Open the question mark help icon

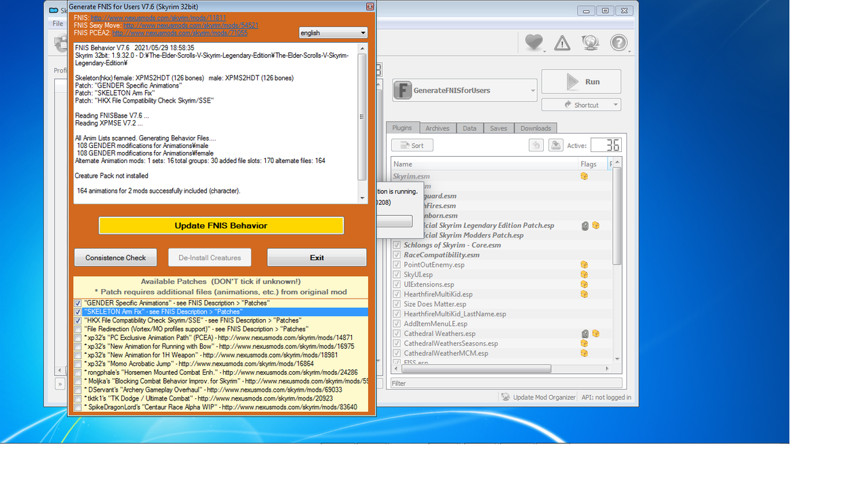click(618, 43)
